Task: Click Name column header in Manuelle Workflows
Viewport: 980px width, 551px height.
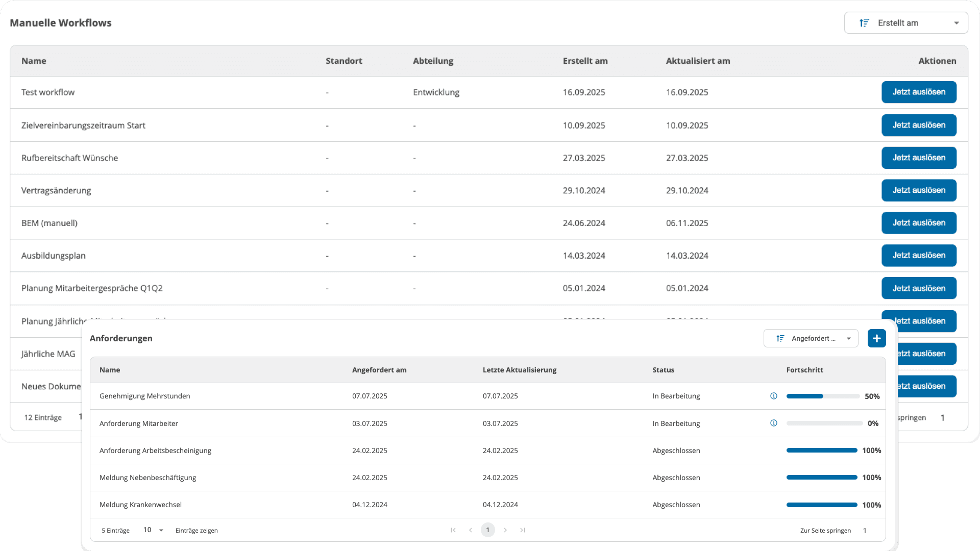Action: (x=34, y=61)
